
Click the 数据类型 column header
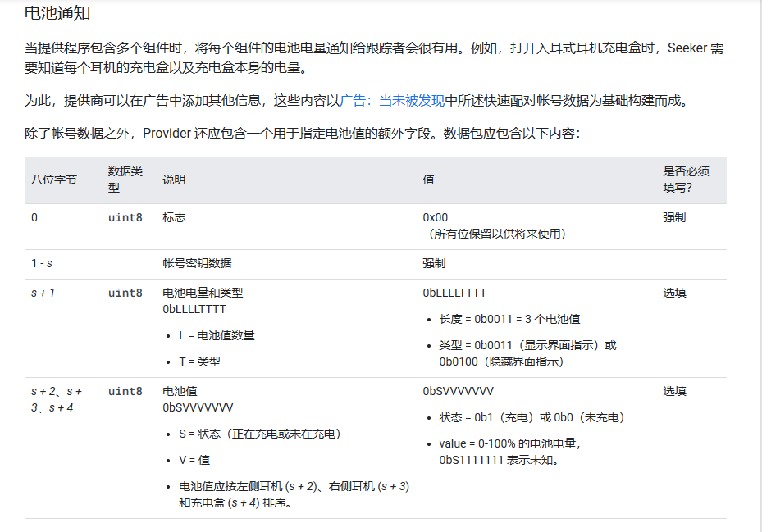click(125, 180)
